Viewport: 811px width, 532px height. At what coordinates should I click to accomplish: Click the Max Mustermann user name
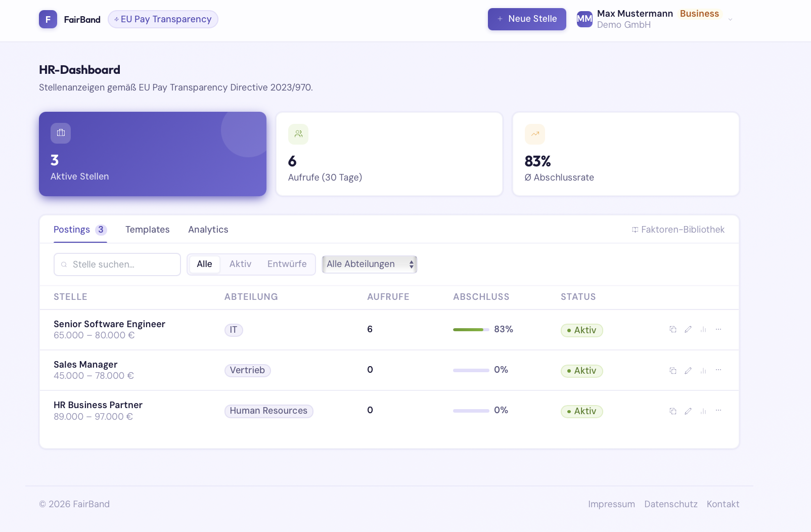click(x=635, y=14)
